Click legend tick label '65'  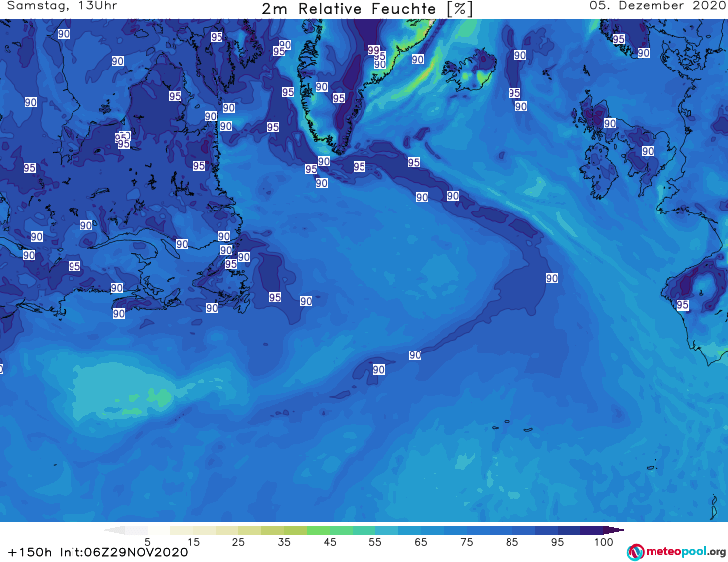click(421, 542)
